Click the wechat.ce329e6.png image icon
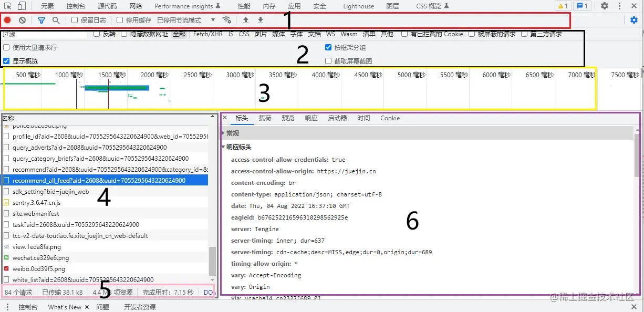This screenshot has width=644, height=312. [7, 258]
